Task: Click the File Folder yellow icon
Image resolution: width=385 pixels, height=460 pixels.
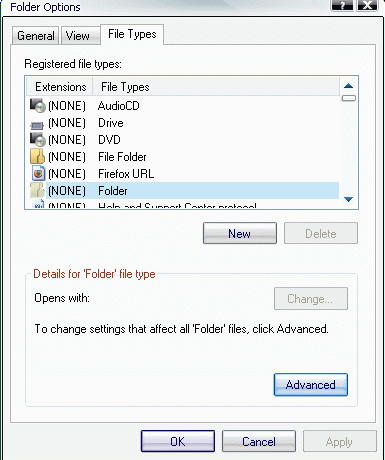Action: pyautogui.click(x=37, y=157)
